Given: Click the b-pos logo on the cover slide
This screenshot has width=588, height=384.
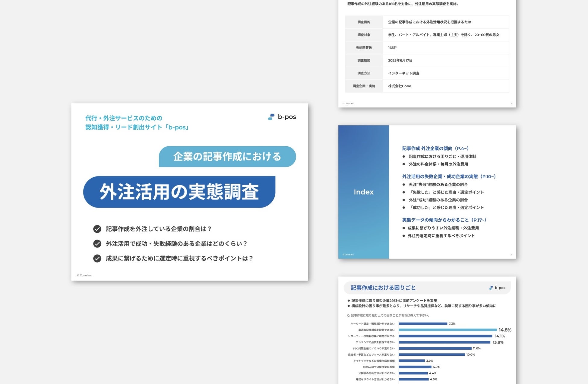Looking at the screenshot, I should (x=282, y=117).
